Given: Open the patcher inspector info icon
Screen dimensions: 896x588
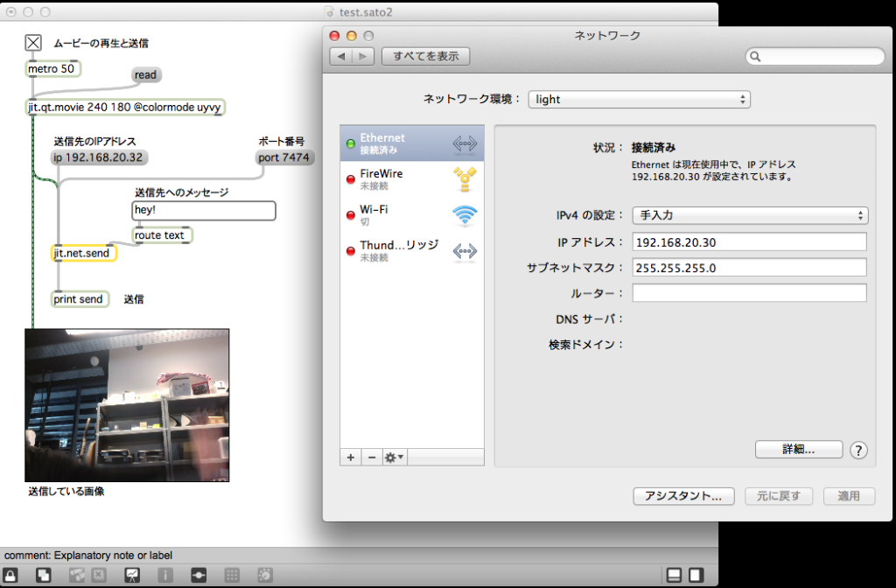Looking at the screenshot, I should (165, 575).
